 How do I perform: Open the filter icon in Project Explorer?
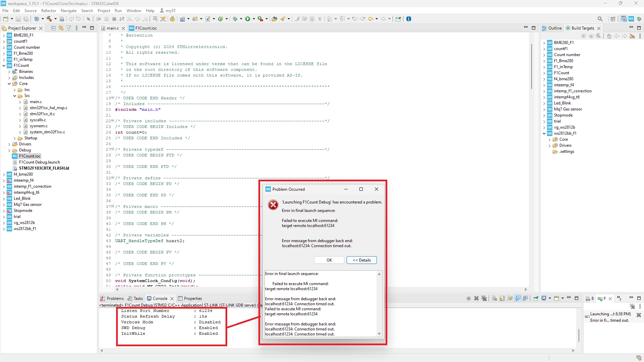tap(69, 28)
